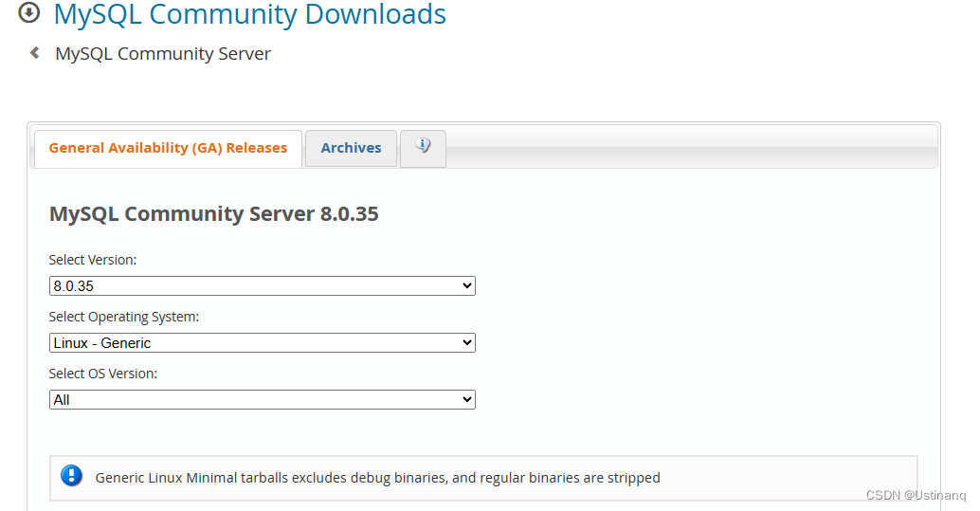
Task: Open the MySQL Community Downloads heading link
Action: click(250, 14)
